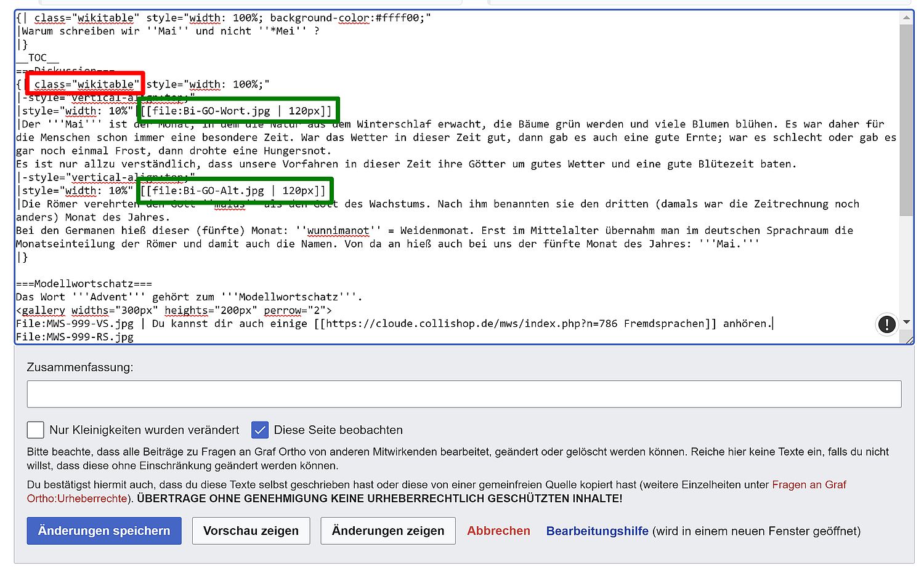The width and height of the screenshot is (924, 570).
Task: Click the misspelled word 'wunnimanot' in editor
Action: (x=338, y=231)
